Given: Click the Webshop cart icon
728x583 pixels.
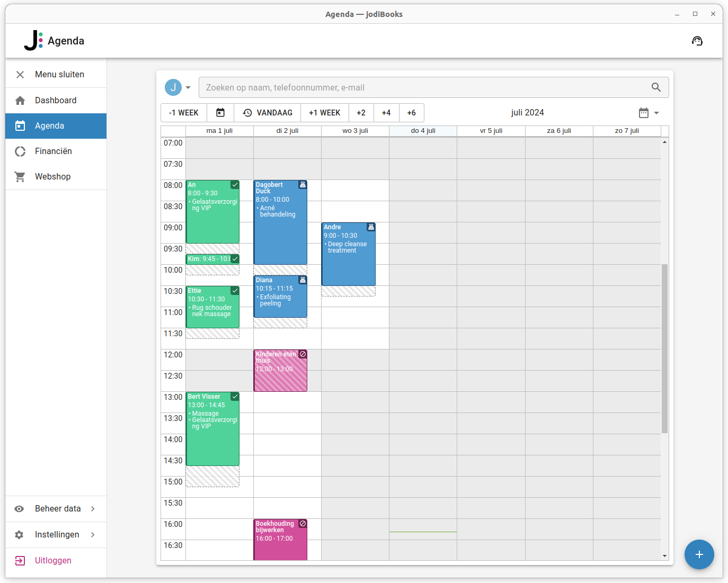Looking at the screenshot, I should pos(20,177).
